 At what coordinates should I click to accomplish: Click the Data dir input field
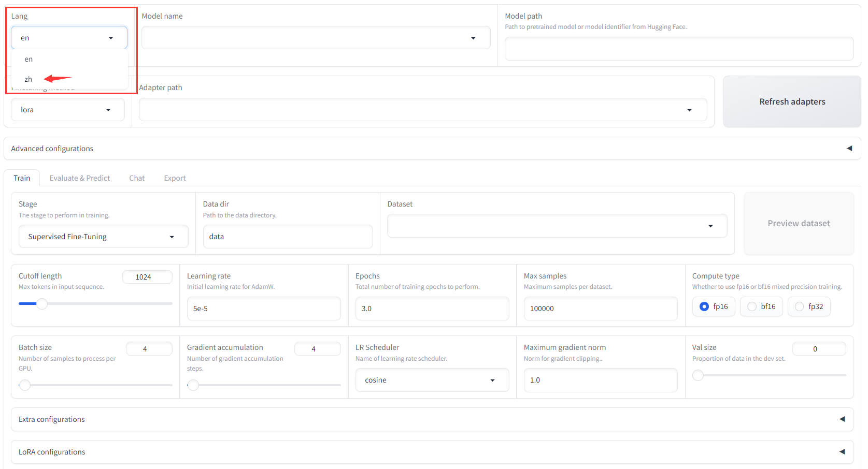pyautogui.click(x=288, y=237)
